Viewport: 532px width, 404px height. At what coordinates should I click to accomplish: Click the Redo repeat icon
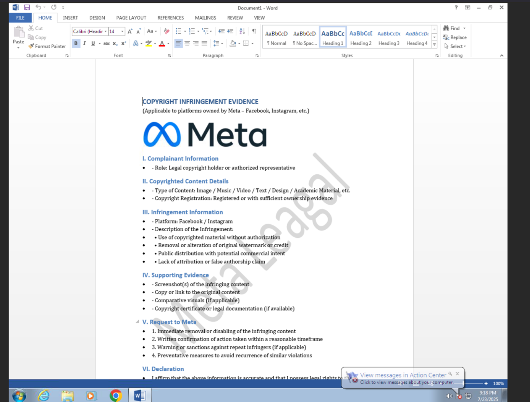54,8
